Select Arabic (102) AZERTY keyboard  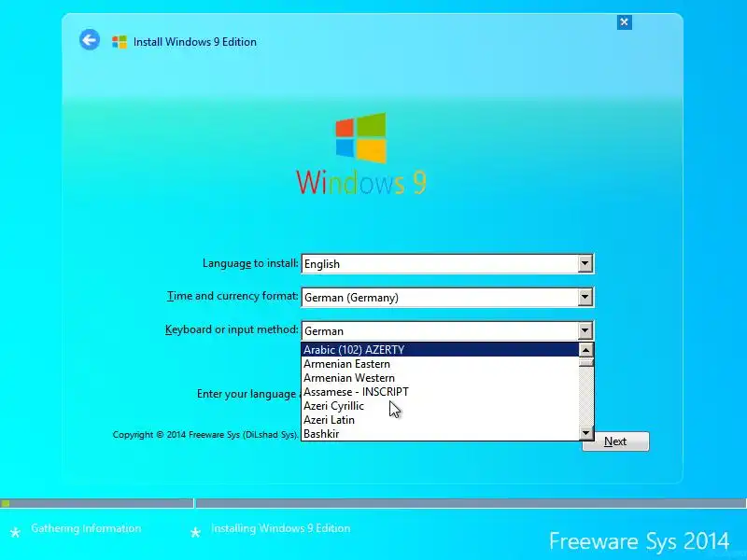[x=440, y=349]
